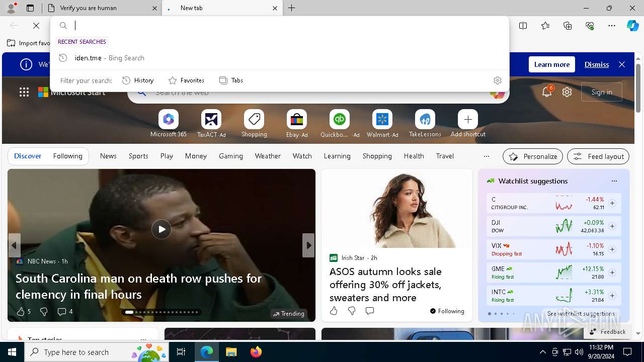Screen dimensions: 644x362
Task: Open the Favorites star in the toolbar
Action: coord(545,26)
